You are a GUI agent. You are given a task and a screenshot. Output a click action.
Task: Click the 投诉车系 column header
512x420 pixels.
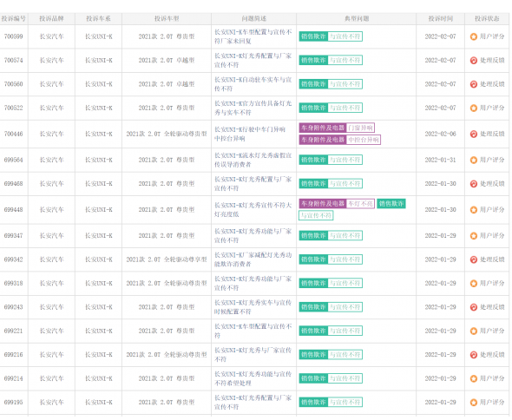pyautogui.click(x=98, y=18)
